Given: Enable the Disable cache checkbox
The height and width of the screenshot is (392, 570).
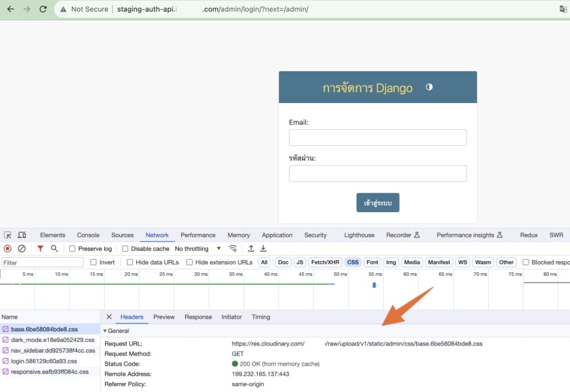Looking at the screenshot, I should pyautogui.click(x=125, y=249).
